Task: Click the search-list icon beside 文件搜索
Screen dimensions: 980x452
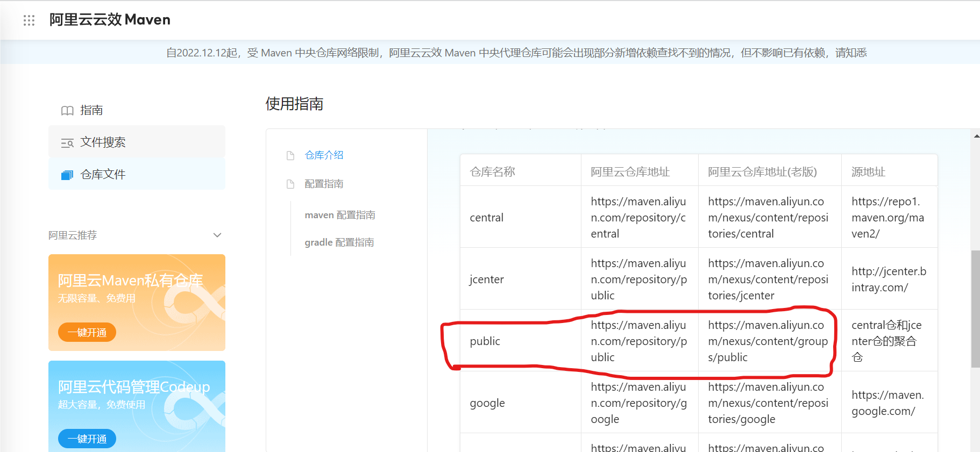Action: tap(67, 143)
